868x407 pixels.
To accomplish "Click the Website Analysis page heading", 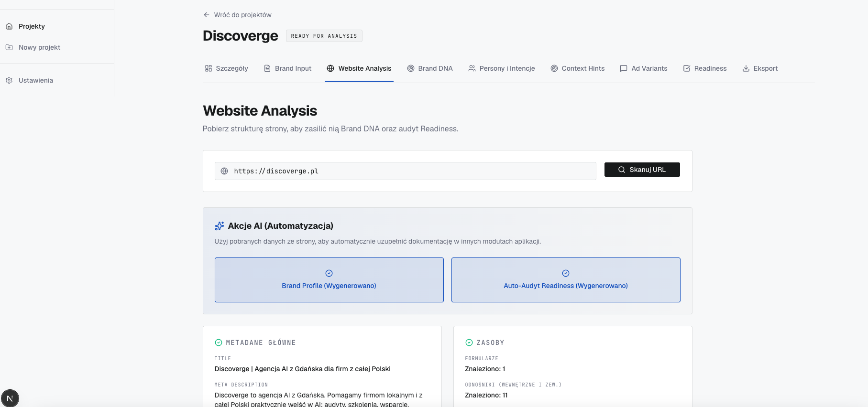I will 260,111.
